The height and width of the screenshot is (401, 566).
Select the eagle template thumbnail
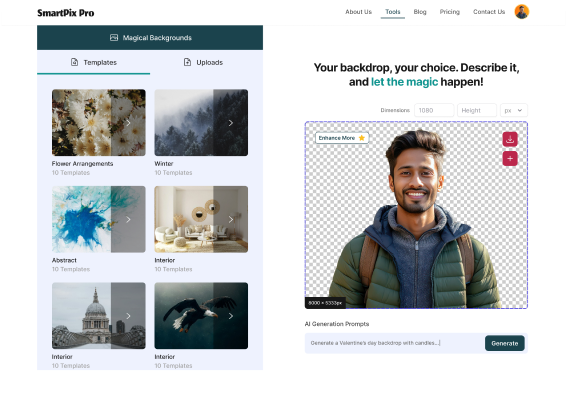(201, 316)
